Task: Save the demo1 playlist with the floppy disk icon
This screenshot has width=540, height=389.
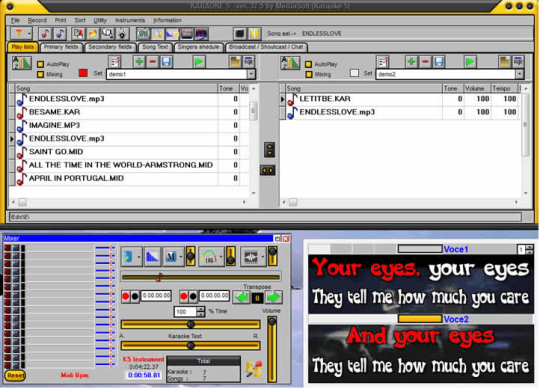Action: (x=166, y=62)
